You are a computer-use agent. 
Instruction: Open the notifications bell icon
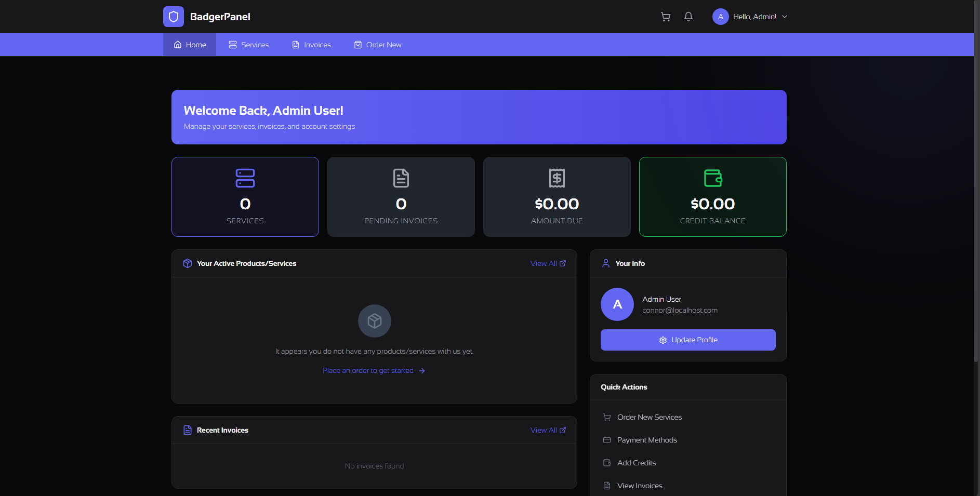688,17
